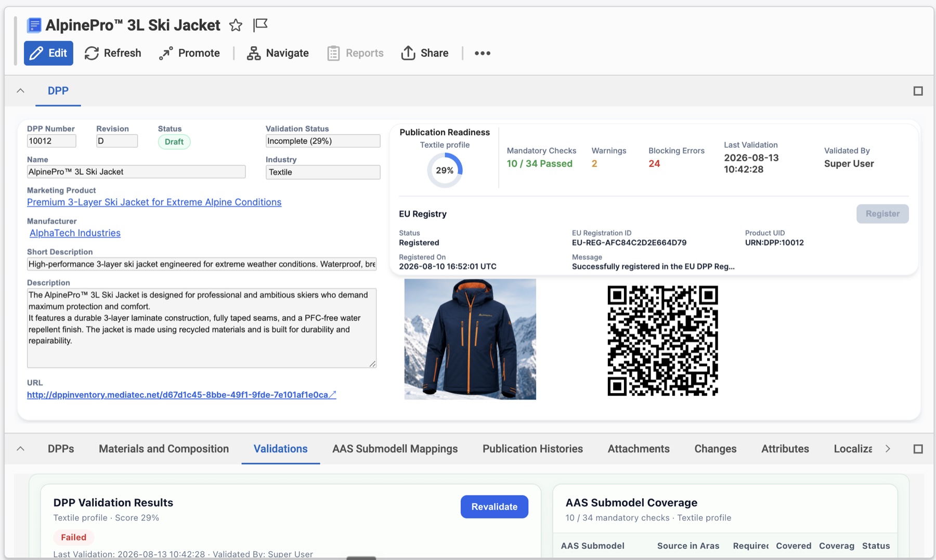The height and width of the screenshot is (560, 936).
Task: Click the 29% readiness progress ring
Action: pos(445,170)
